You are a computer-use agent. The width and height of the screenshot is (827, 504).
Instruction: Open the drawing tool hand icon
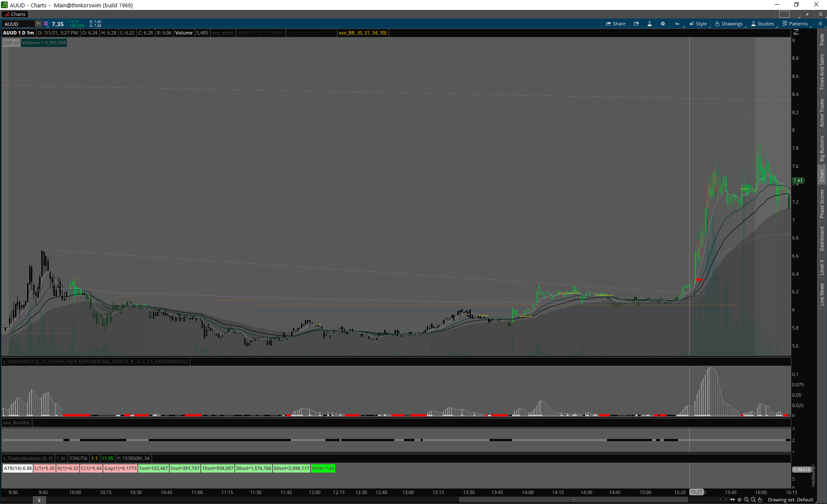[x=760, y=500]
